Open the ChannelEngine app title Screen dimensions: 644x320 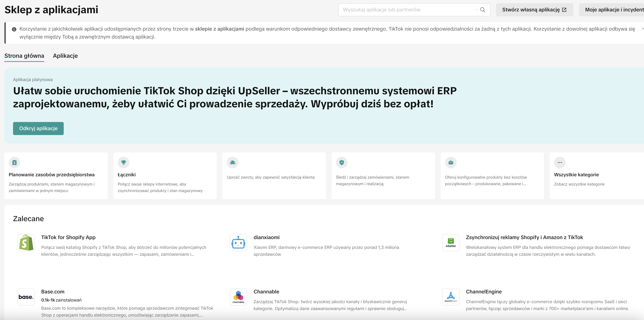click(484, 292)
